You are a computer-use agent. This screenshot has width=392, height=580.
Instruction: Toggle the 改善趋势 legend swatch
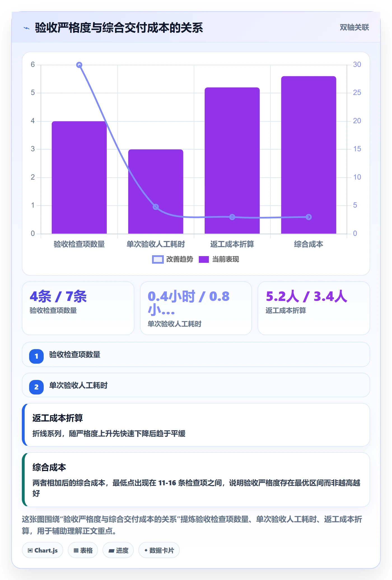coord(158,259)
